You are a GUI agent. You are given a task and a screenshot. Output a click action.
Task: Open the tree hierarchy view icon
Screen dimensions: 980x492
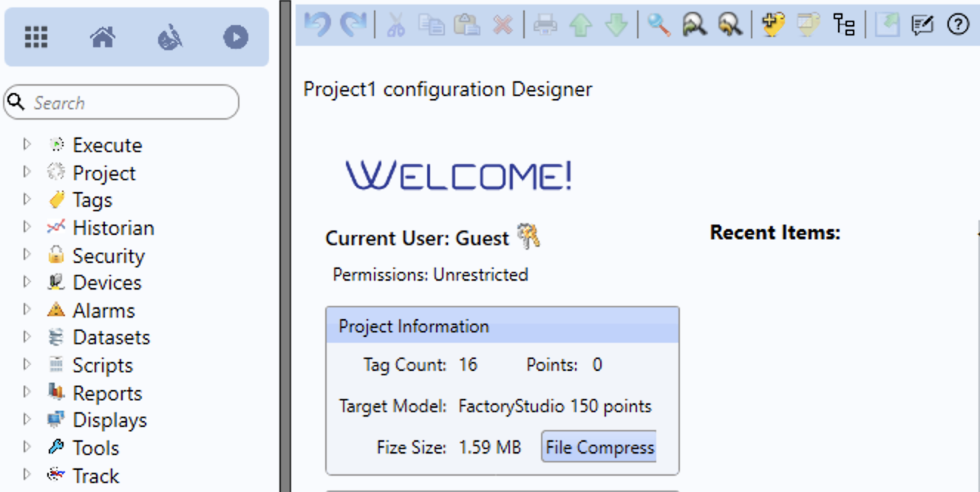pos(844,24)
